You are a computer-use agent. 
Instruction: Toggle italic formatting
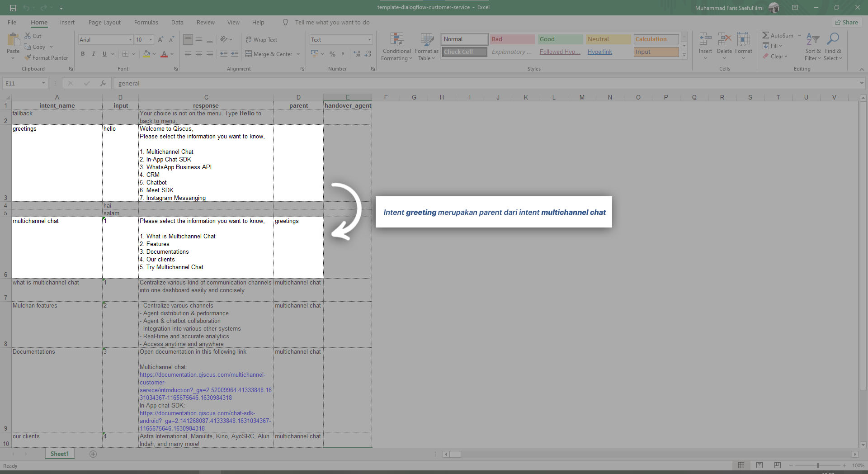coord(94,54)
